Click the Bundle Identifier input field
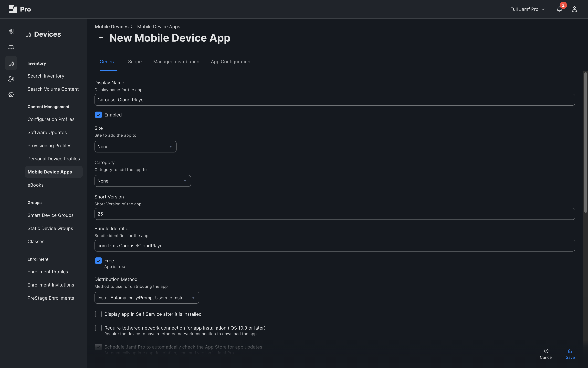 (335, 246)
